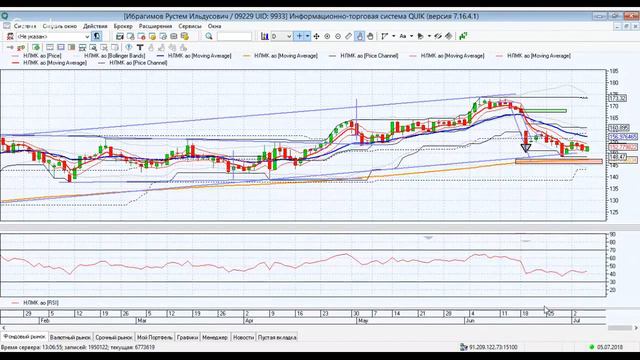Select the Aa text label tool
This screenshot has width=640, height=360.
click(402, 36)
